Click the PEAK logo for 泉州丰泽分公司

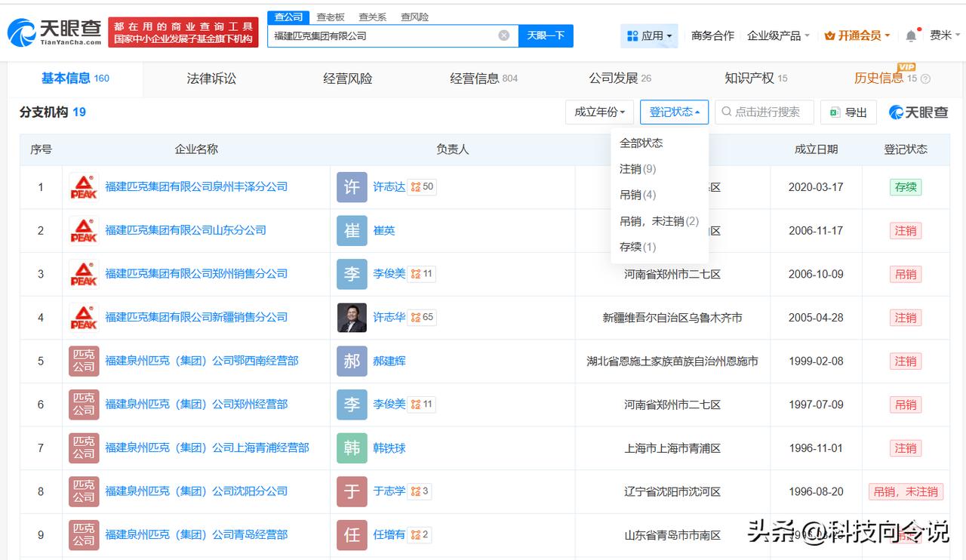tap(84, 187)
